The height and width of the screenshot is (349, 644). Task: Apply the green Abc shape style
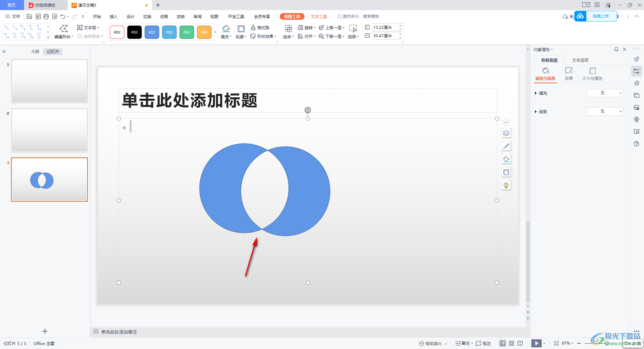click(x=187, y=32)
